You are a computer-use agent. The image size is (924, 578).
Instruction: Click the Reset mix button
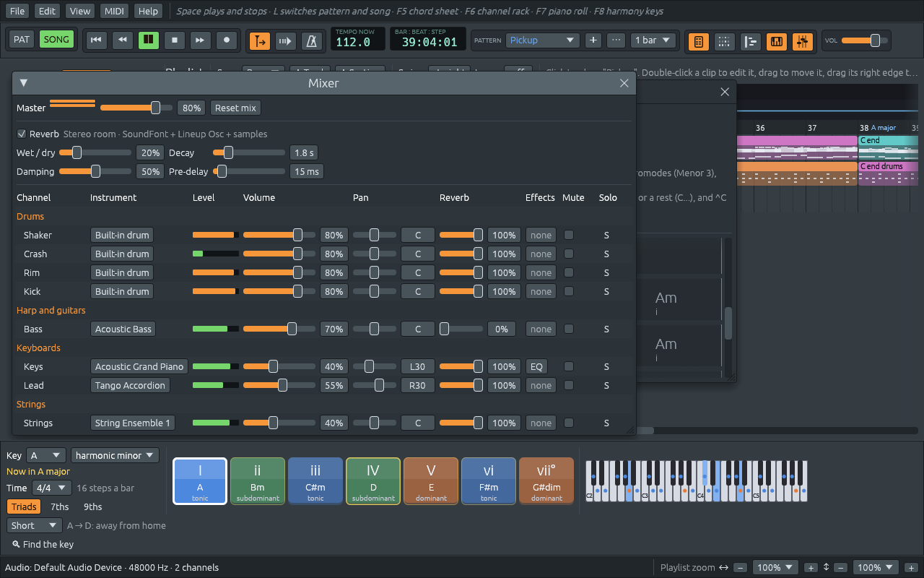tap(236, 108)
